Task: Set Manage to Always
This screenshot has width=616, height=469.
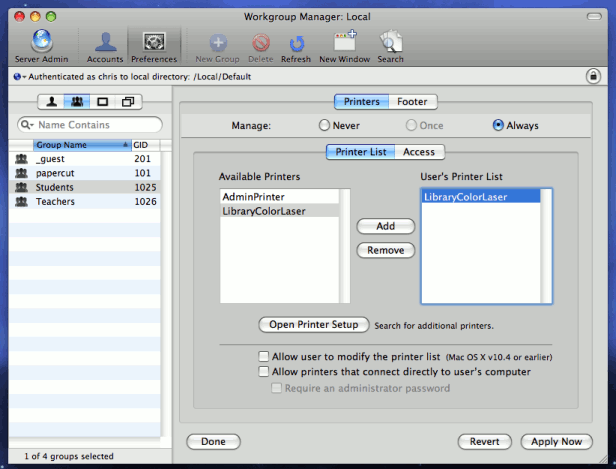Action: pyautogui.click(x=498, y=125)
